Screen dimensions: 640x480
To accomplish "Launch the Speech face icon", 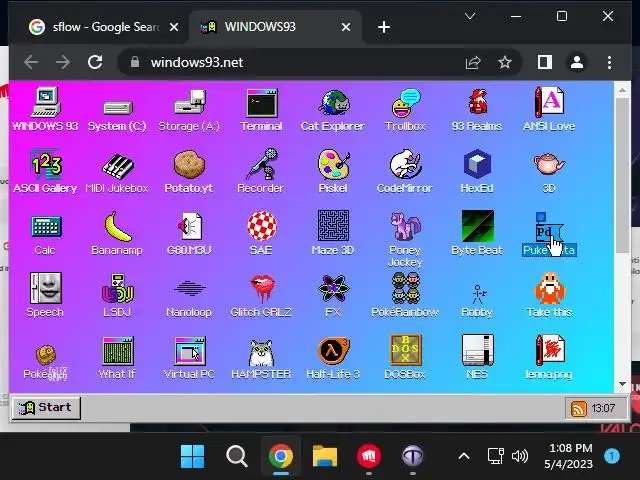I will coord(46,288).
